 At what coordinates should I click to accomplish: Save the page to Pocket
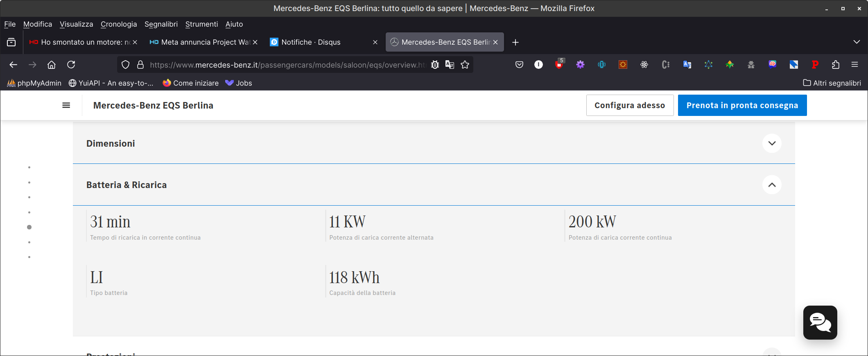click(x=519, y=64)
